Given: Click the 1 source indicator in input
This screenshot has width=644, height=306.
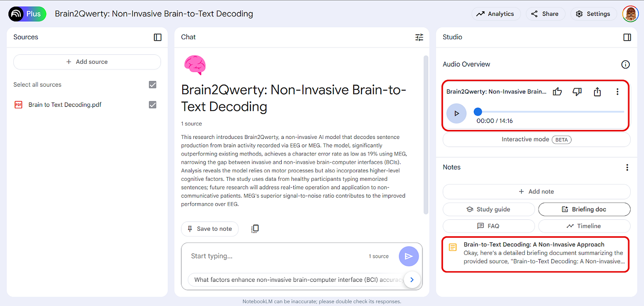Looking at the screenshot, I should click(x=379, y=256).
